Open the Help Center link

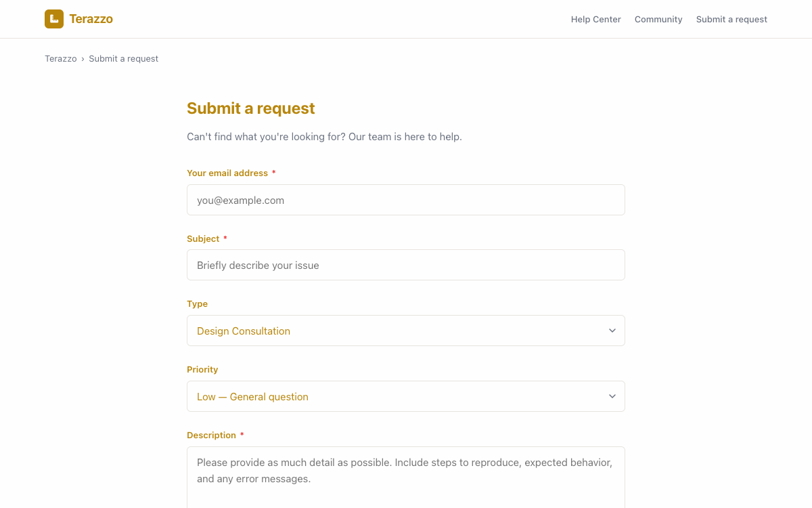(595, 20)
